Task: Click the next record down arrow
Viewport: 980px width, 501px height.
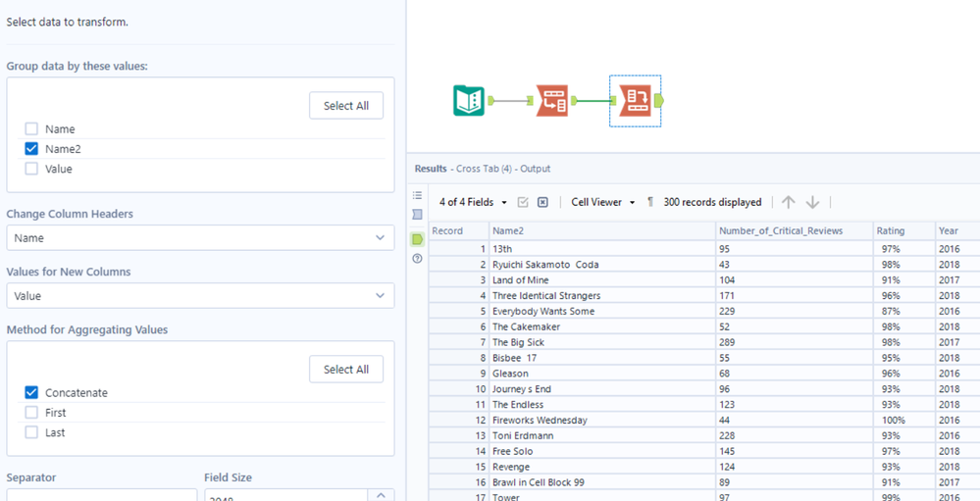Action: pos(812,202)
